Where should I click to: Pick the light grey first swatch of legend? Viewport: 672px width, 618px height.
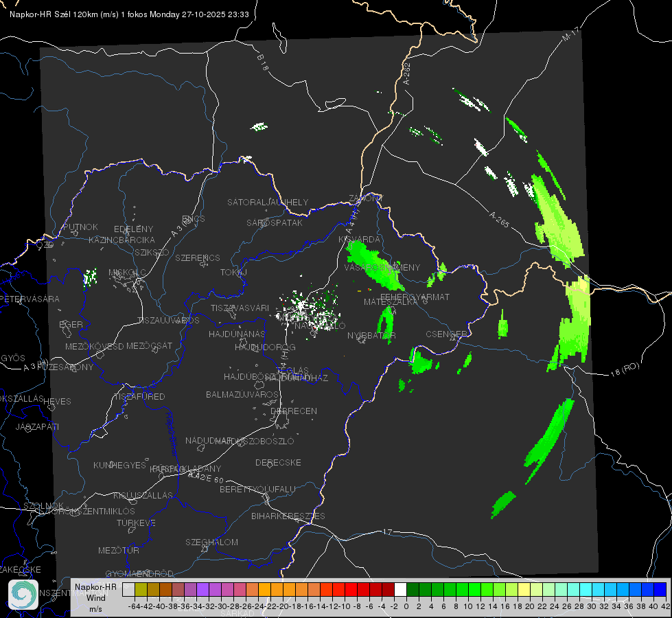(x=128, y=589)
